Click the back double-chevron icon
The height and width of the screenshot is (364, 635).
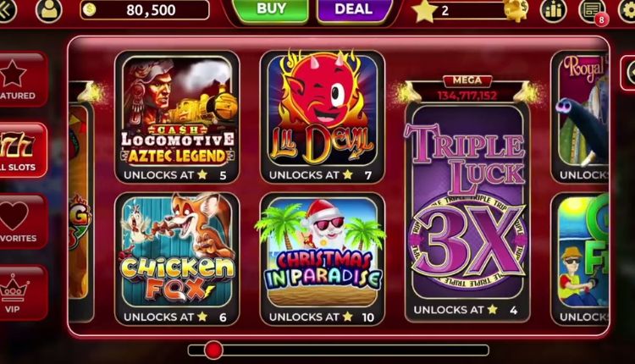(x=7, y=9)
